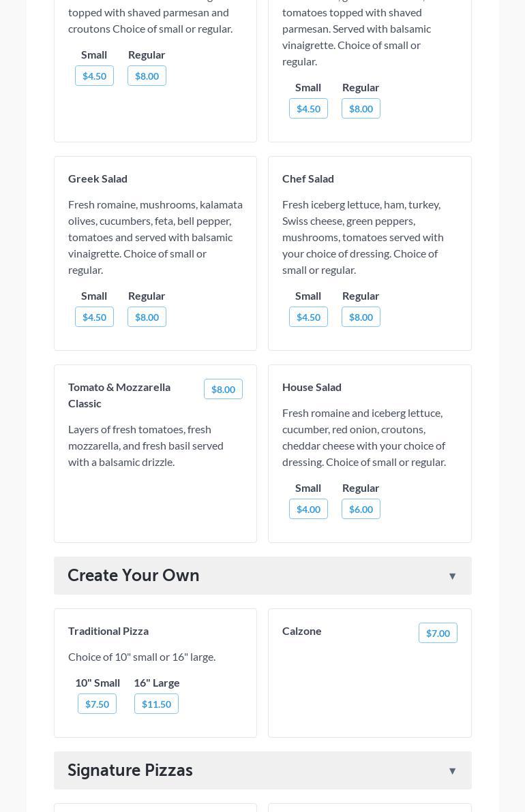Screen dimensions: 525x812
Task: Click the Traditional Pizza item title
Action: click(x=108, y=631)
